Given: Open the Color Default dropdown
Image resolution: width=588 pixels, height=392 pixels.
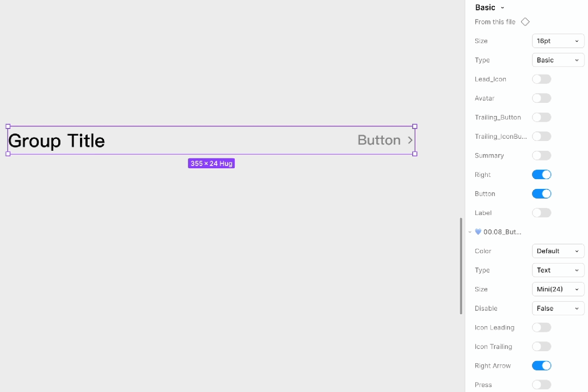Looking at the screenshot, I should 558,251.
